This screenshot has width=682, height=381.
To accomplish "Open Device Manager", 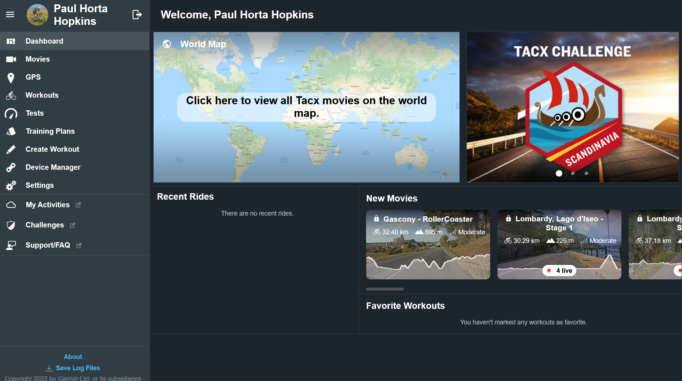I will pos(75,167).
